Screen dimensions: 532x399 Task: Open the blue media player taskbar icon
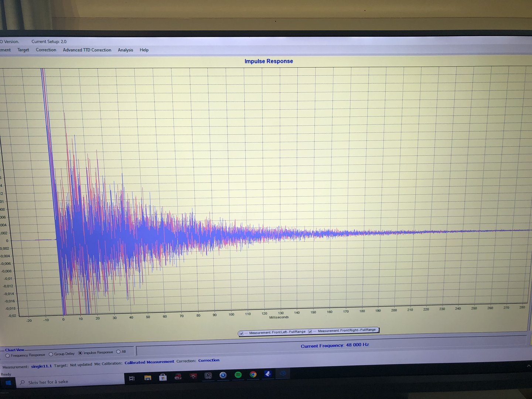[223, 375]
